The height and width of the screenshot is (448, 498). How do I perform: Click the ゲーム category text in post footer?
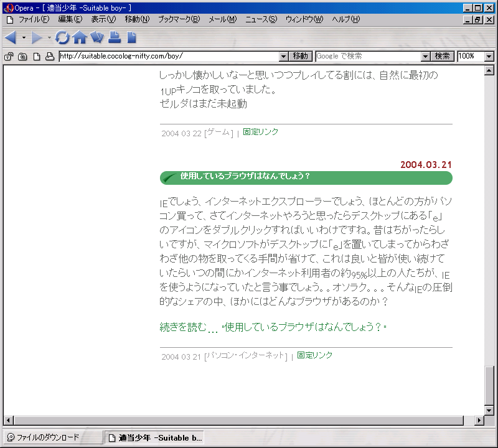(218, 133)
